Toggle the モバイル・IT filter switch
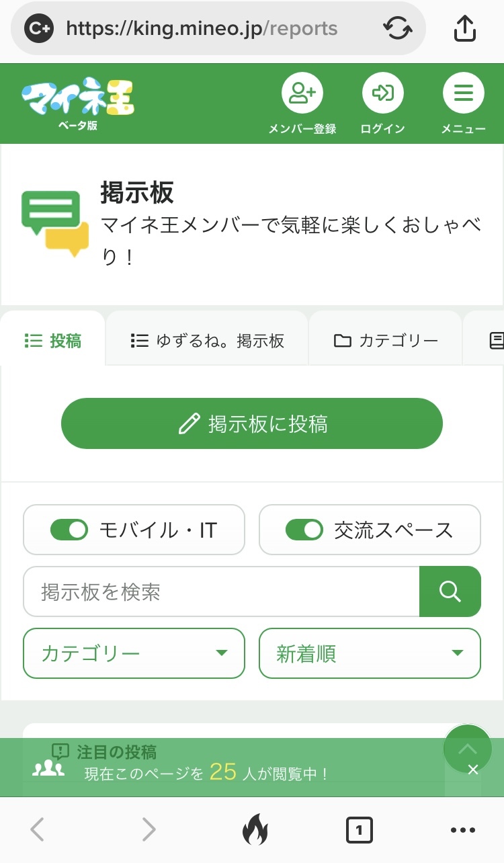Screen dimensions: 504x863 click(69, 530)
